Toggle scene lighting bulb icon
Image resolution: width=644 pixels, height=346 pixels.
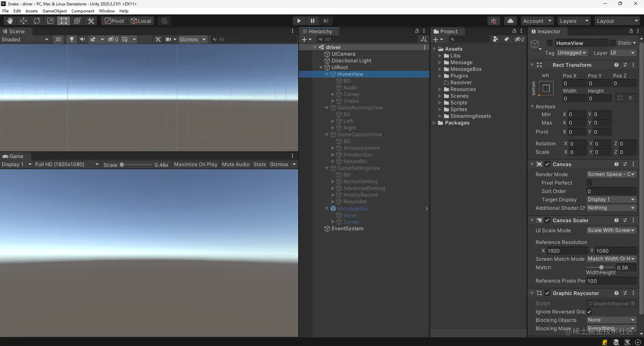72,39
